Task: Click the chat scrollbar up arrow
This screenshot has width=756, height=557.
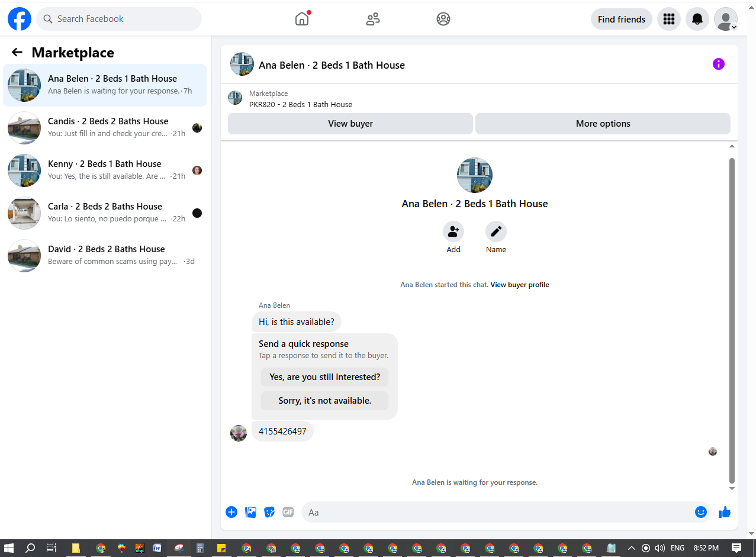Action: pos(732,146)
